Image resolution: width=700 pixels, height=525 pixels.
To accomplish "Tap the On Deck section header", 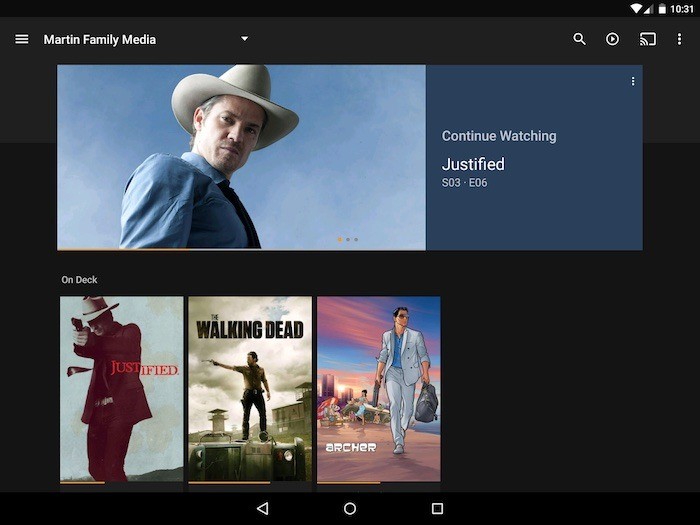I will [79, 280].
